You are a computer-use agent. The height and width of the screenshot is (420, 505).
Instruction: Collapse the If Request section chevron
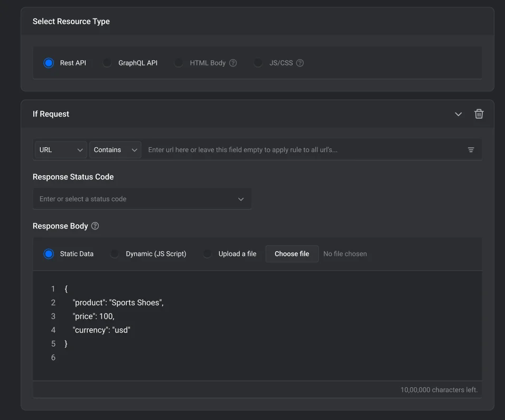click(458, 114)
